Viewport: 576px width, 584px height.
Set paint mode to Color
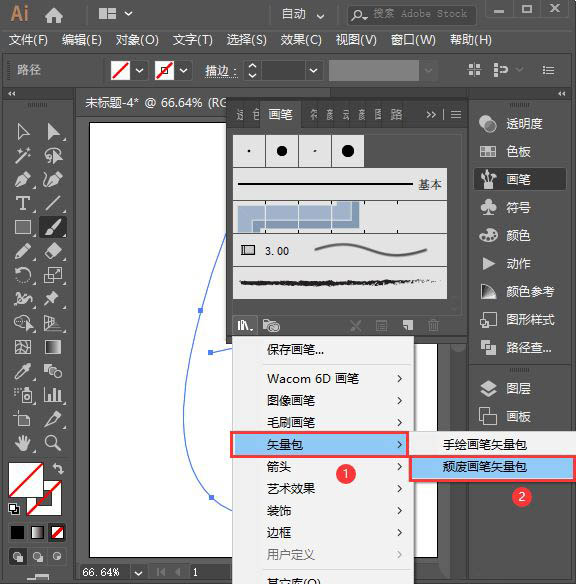(17, 532)
